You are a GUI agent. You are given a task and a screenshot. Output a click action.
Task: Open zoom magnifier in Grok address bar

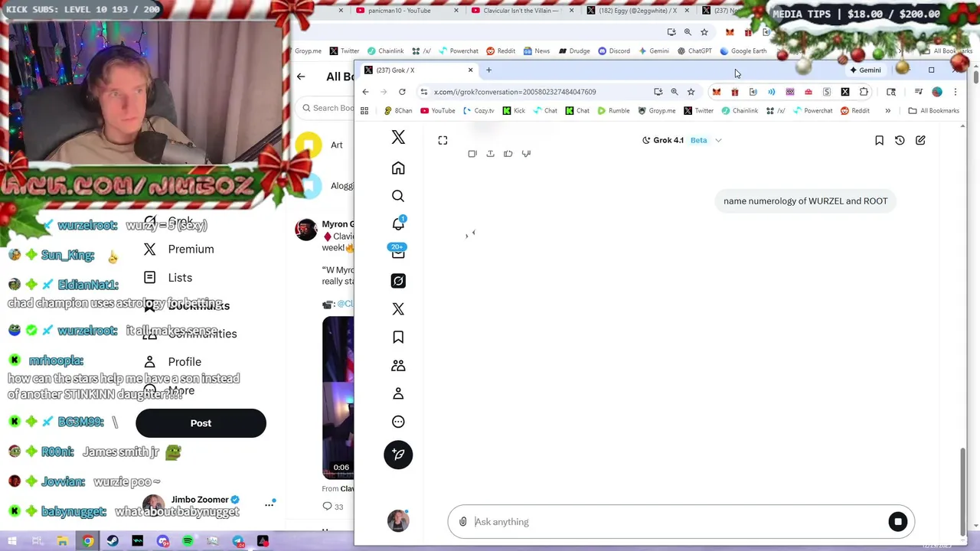point(675,92)
